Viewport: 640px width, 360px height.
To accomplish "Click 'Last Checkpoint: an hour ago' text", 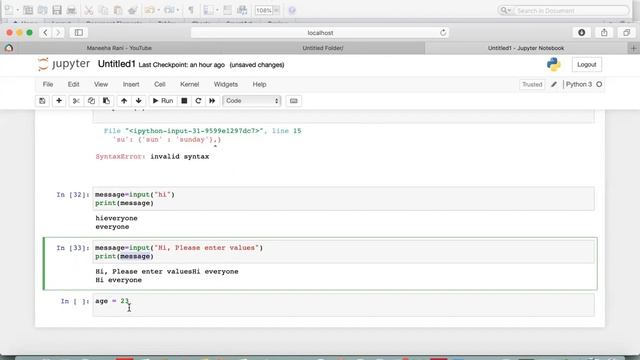I will tap(182, 65).
